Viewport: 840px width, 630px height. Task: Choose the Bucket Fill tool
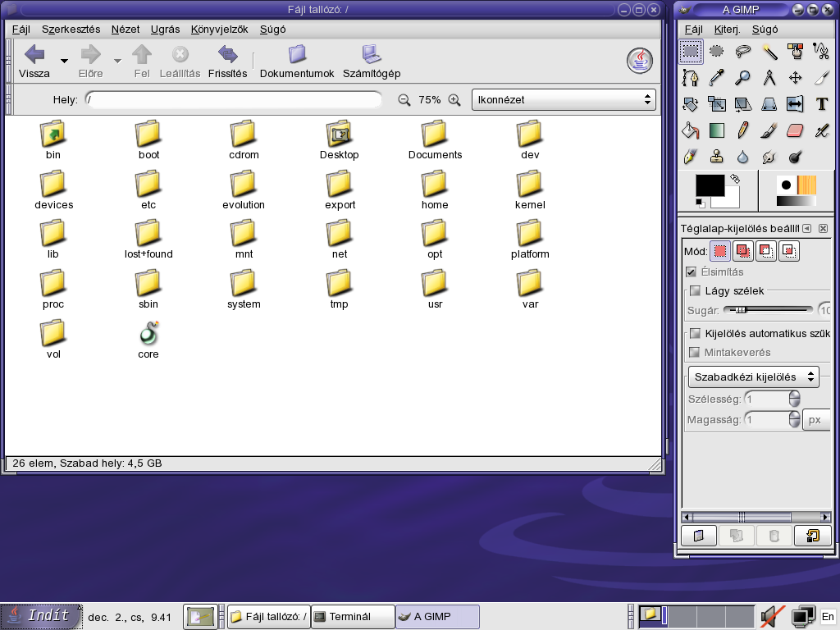pyautogui.click(x=691, y=130)
